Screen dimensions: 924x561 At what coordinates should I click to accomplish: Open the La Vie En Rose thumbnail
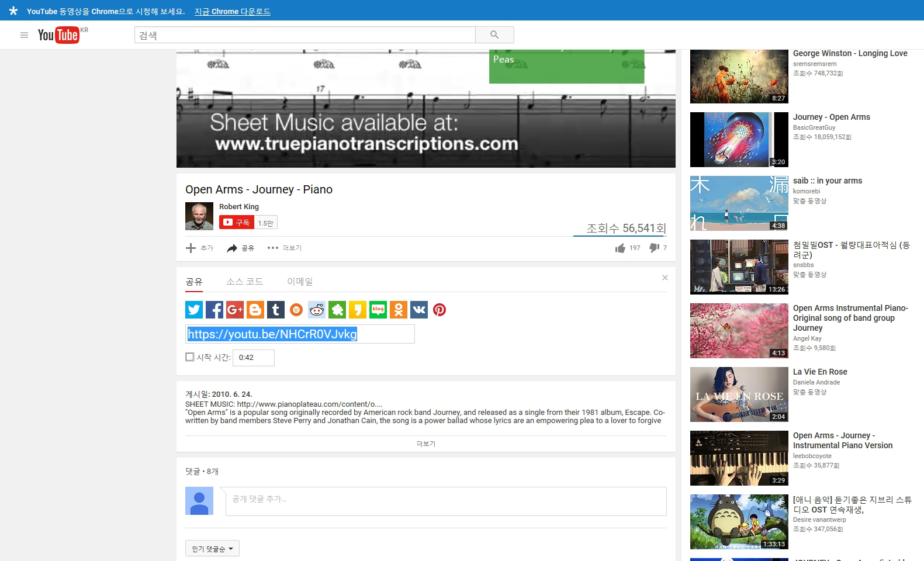click(739, 394)
